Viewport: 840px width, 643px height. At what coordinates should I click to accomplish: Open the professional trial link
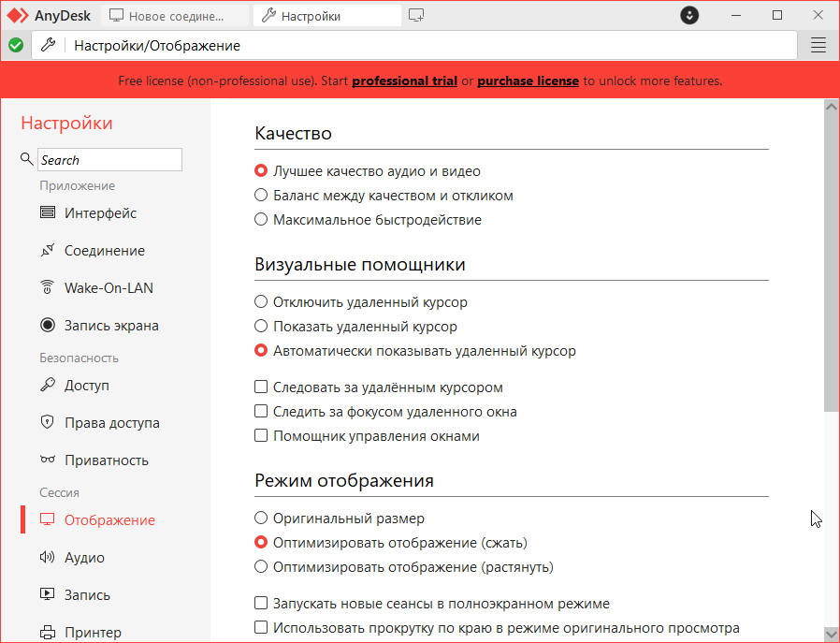click(404, 81)
